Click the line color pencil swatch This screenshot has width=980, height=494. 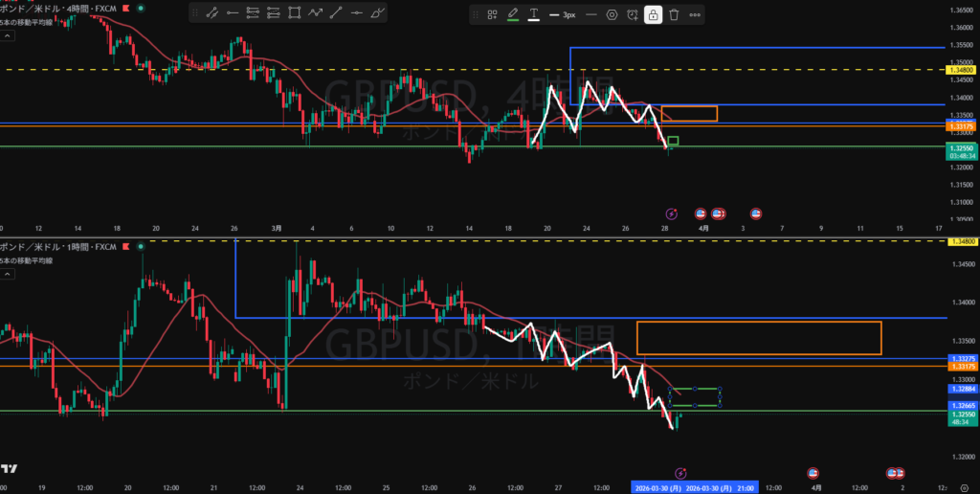click(513, 15)
